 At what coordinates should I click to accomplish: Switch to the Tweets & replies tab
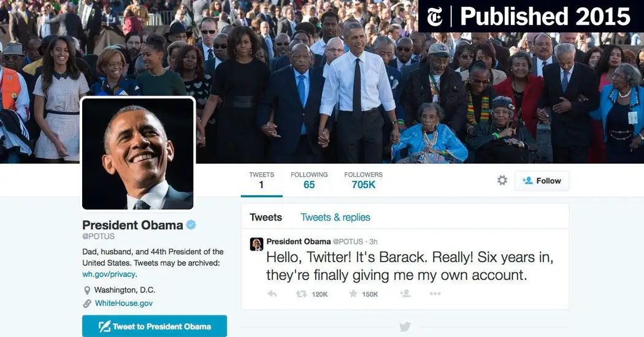tap(335, 217)
